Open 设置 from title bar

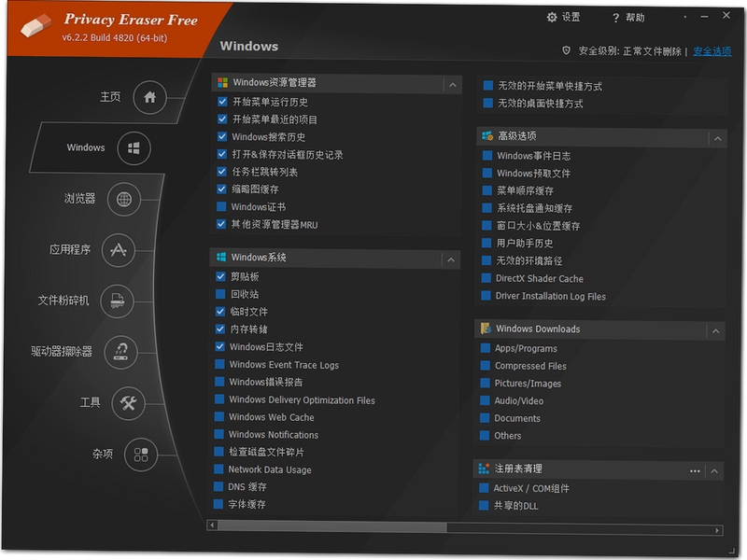571,18
